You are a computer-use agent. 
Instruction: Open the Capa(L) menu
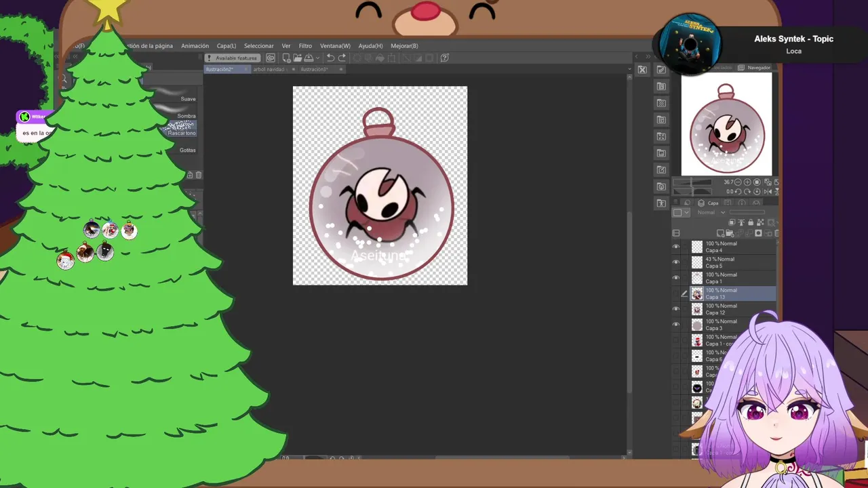pyautogui.click(x=226, y=46)
